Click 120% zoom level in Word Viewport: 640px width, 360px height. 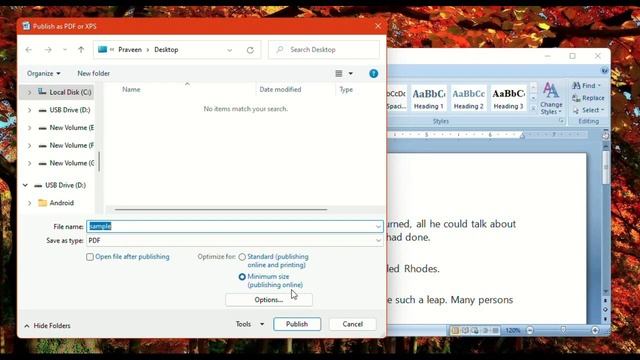pos(513,330)
